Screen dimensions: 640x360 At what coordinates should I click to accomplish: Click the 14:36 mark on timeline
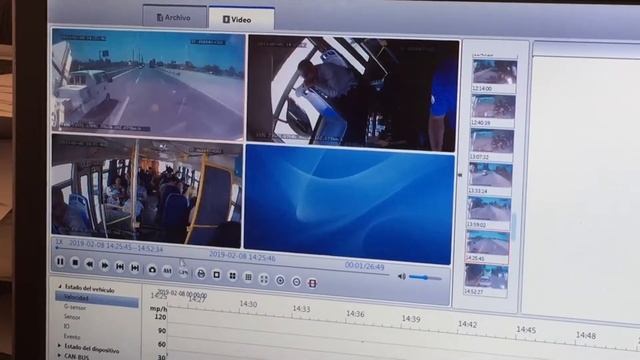pyautogui.click(x=355, y=313)
